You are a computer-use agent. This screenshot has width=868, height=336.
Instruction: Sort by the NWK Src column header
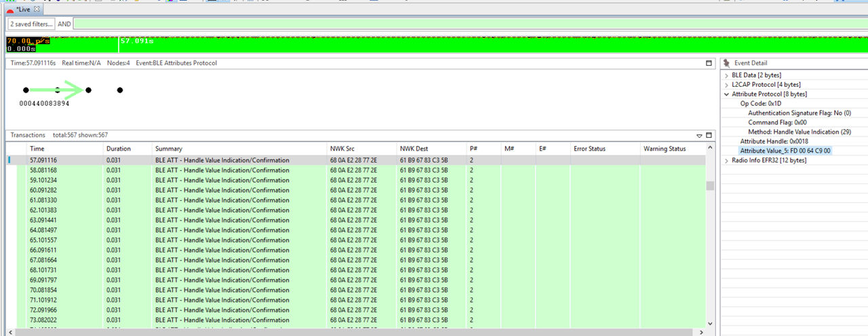pyautogui.click(x=362, y=149)
